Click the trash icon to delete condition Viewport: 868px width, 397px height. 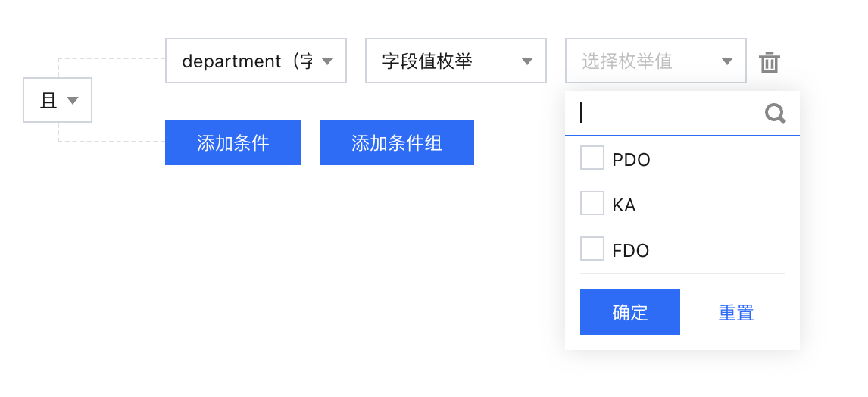coord(769,61)
